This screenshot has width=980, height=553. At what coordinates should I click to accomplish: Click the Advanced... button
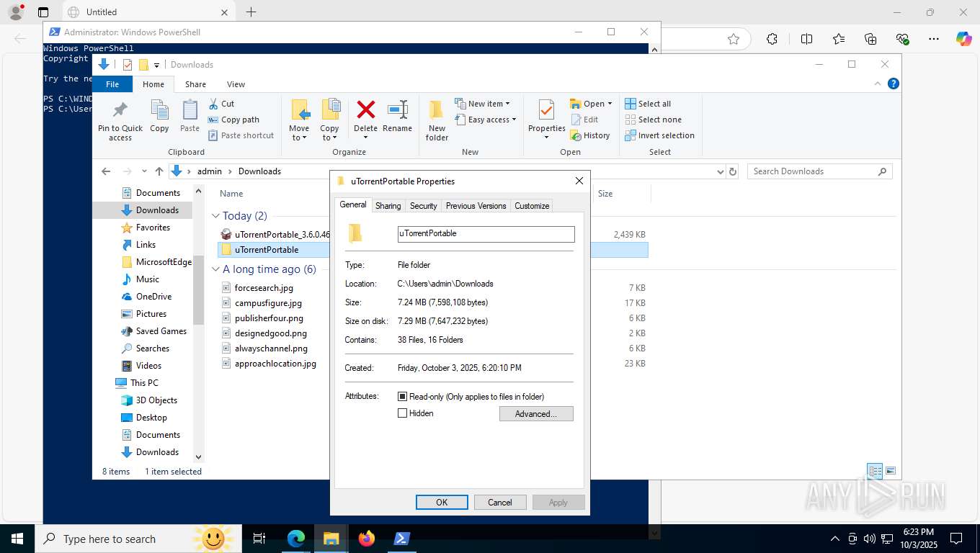click(536, 414)
